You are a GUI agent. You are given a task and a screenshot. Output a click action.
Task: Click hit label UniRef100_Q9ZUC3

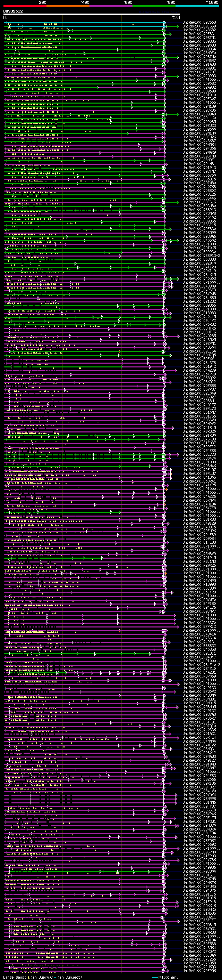pos(199,125)
